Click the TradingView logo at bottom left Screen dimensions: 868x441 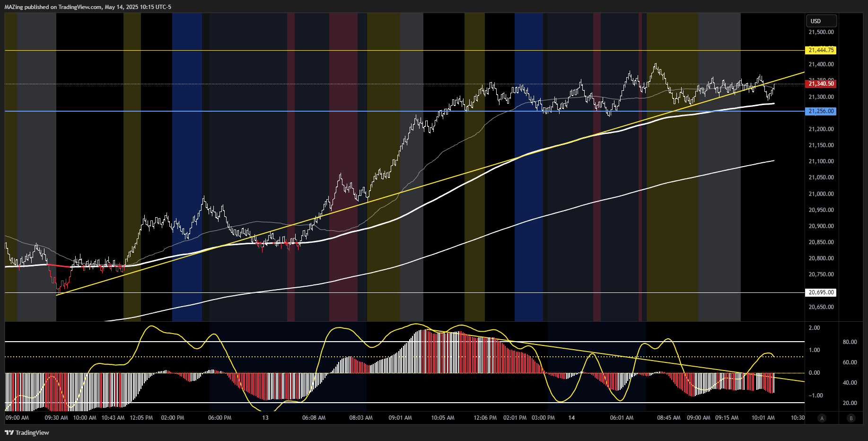pyautogui.click(x=27, y=432)
